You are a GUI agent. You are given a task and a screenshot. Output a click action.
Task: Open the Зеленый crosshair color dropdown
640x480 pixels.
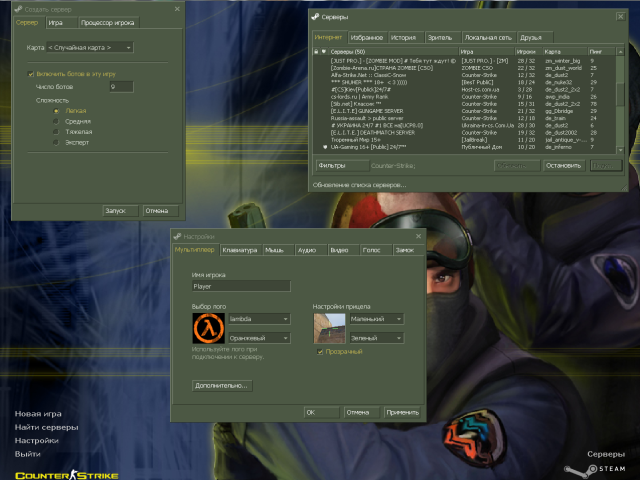(x=376, y=338)
